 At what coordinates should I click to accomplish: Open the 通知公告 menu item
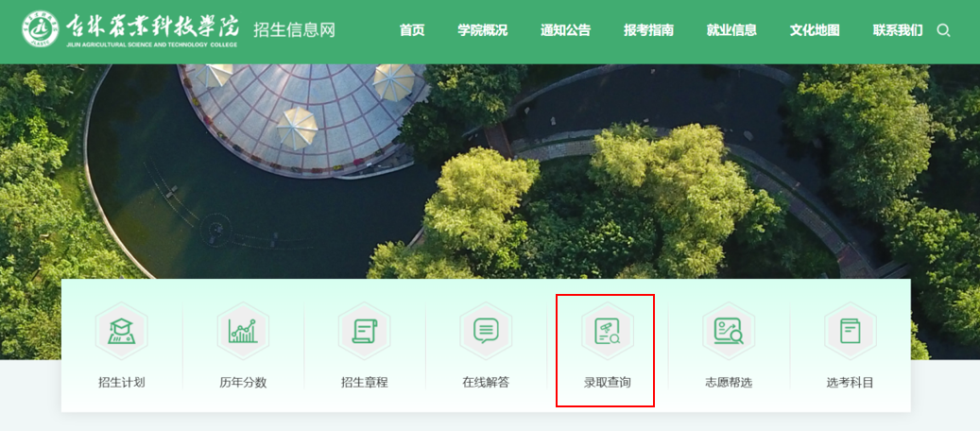click(x=566, y=30)
